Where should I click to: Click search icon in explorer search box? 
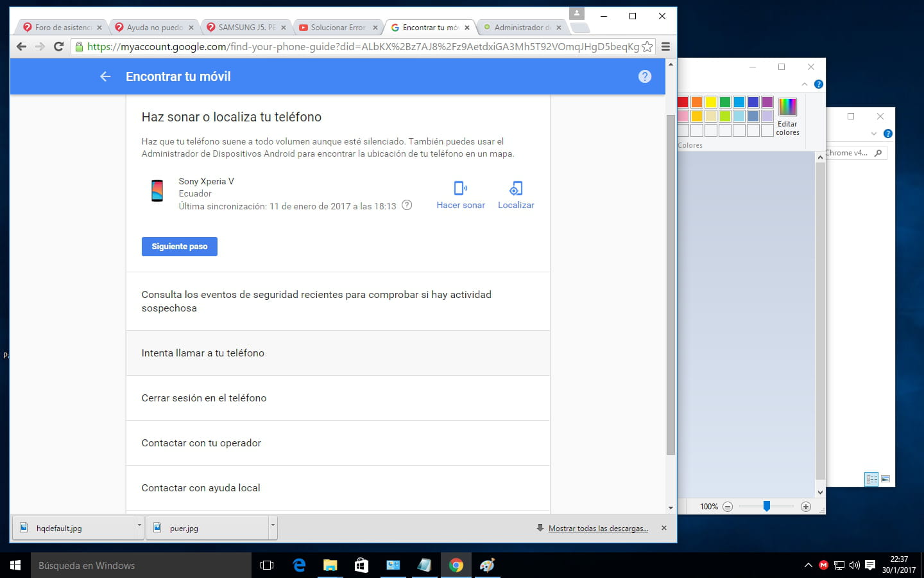coord(878,153)
